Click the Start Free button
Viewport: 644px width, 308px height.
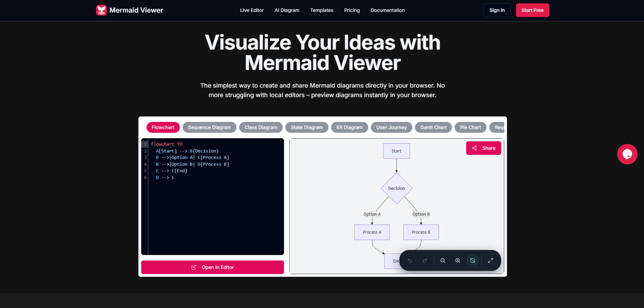coord(532,10)
